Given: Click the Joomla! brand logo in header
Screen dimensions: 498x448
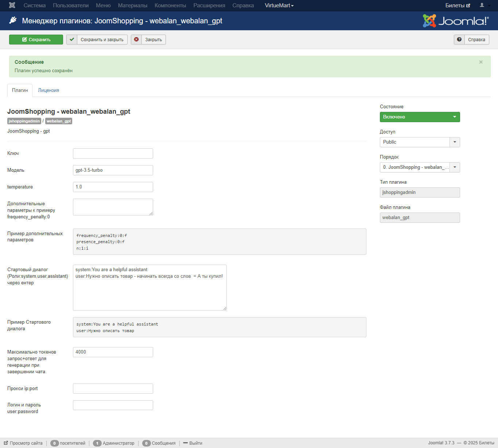Looking at the screenshot, I should tap(456, 21).
